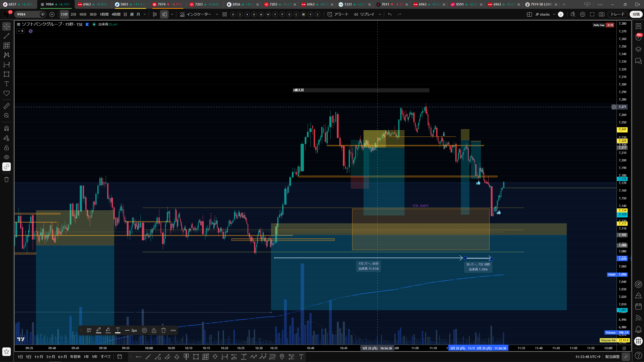Open the インジケーター indicators dialog

pyautogui.click(x=196, y=14)
